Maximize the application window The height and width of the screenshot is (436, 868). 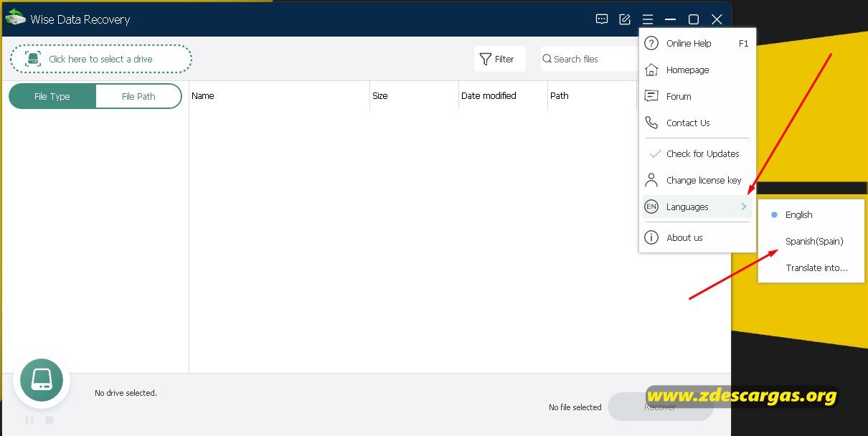pos(694,19)
